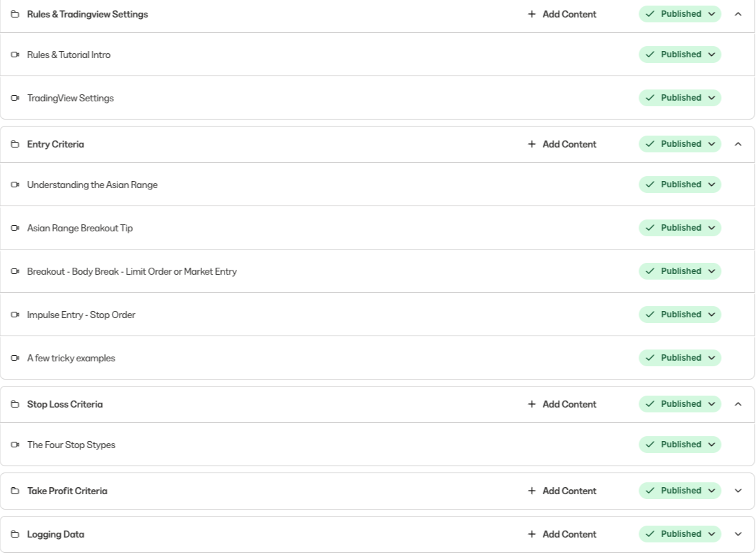756x555 pixels.
Task: Add Content to the Stop Loss Criteria section
Action: point(562,404)
